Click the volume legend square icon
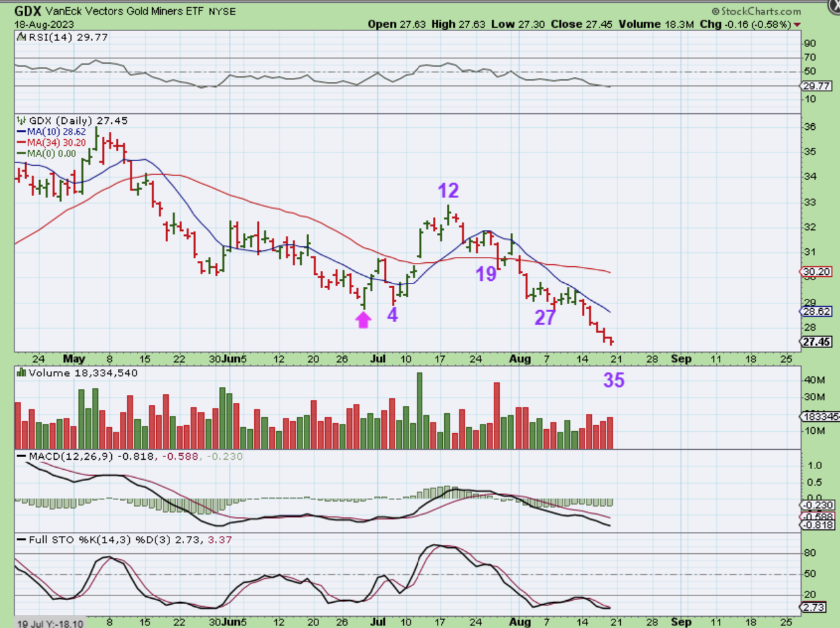This screenshot has height=628, width=840. point(22,373)
